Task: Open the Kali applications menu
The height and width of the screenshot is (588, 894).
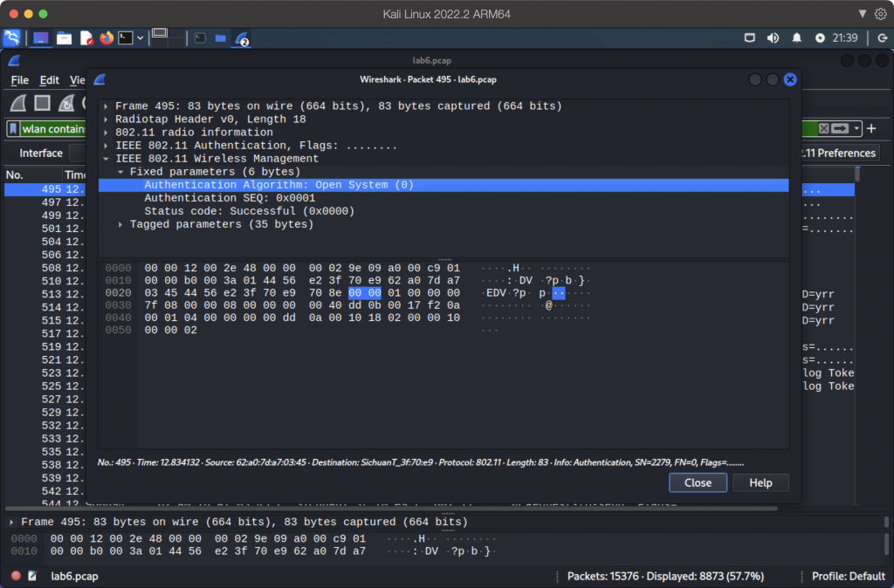Action: (x=11, y=38)
